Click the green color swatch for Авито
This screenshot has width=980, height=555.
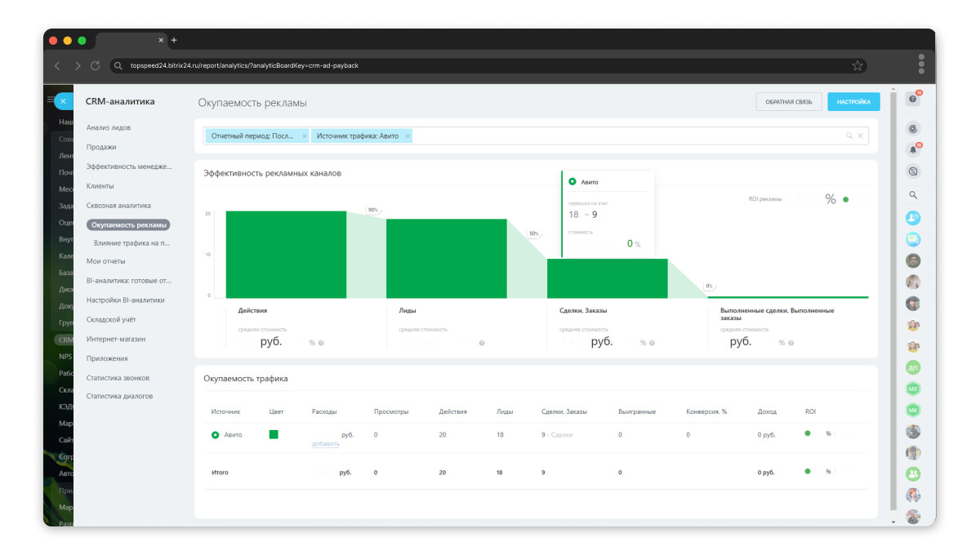(x=274, y=434)
